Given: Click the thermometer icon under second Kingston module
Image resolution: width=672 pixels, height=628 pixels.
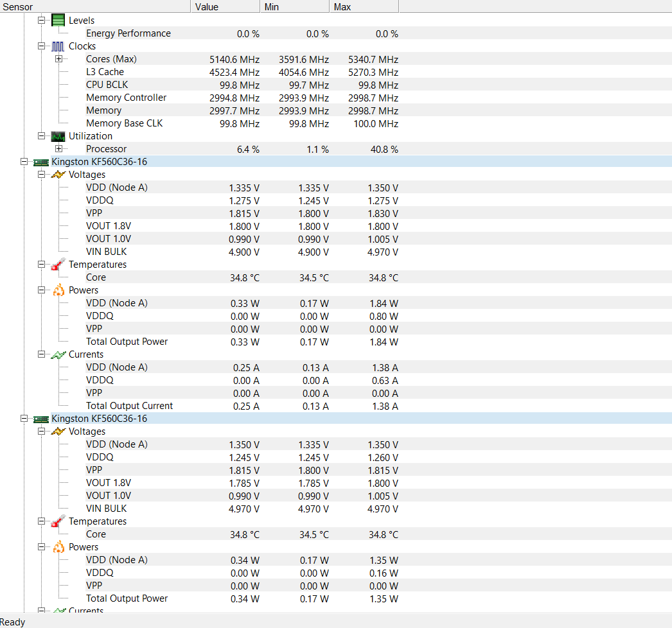Looking at the screenshot, I should coord(58,521).
